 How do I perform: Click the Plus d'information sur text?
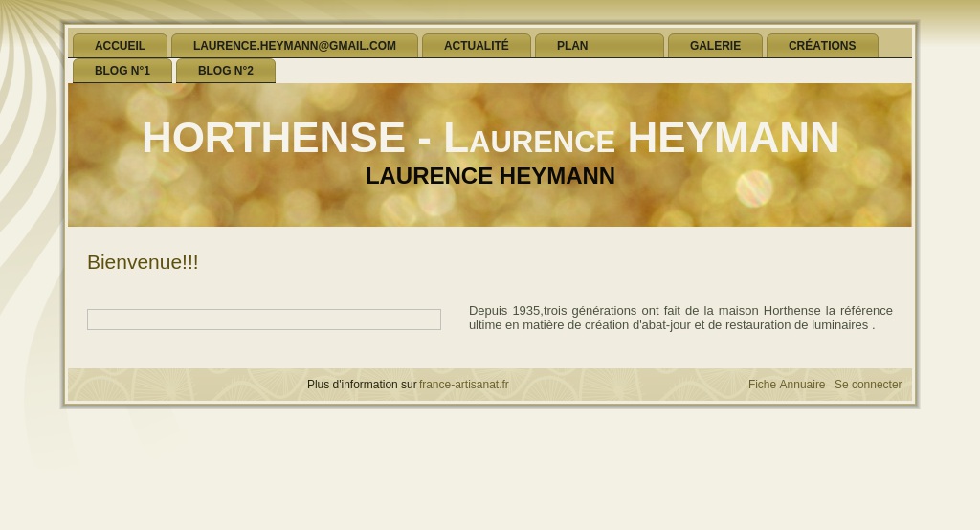(x=361, y=385)
